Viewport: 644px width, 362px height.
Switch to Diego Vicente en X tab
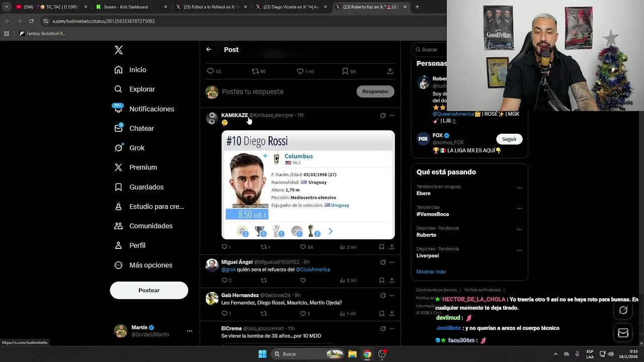click(x=291, y=7)
